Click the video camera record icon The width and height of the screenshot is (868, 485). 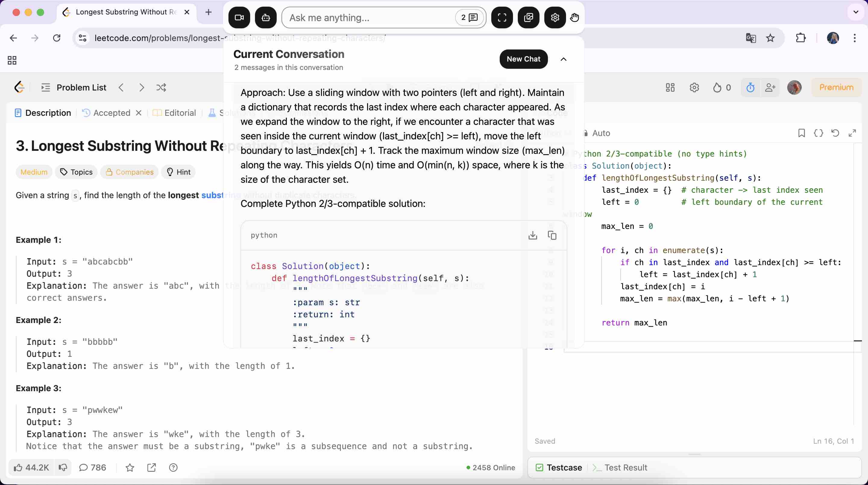239,17
